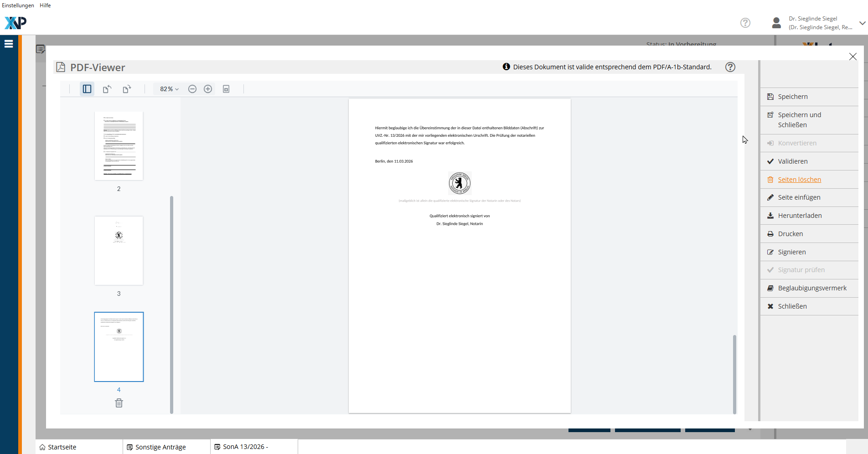Click the document view vertical scrollbar
Viewport: 868px width, 454px height.
pyautogui.click(x=734, y=374)
